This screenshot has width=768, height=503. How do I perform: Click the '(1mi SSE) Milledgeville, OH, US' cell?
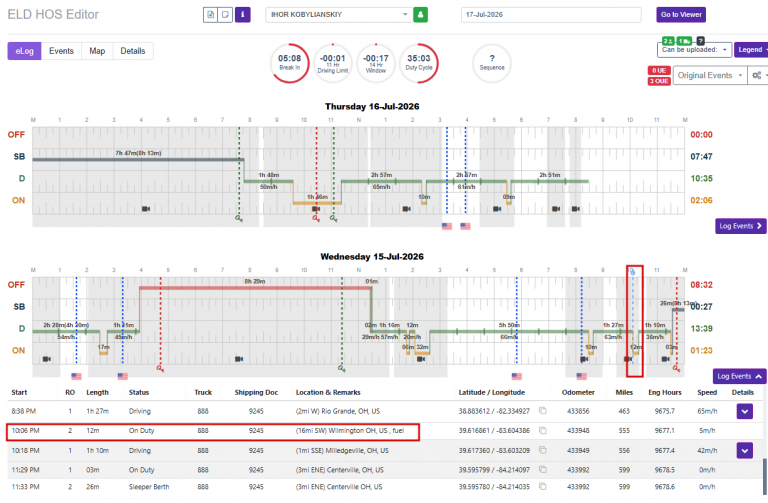[342, 450]
